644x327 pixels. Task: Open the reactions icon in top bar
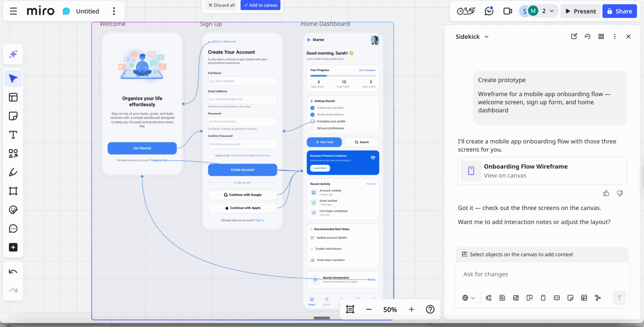[x=489, y=11]
